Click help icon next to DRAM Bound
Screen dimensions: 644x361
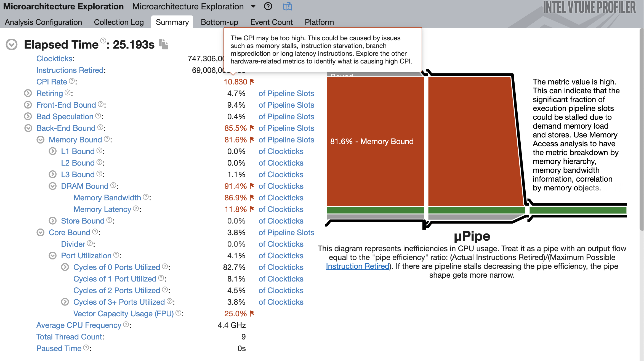point(113,185)
